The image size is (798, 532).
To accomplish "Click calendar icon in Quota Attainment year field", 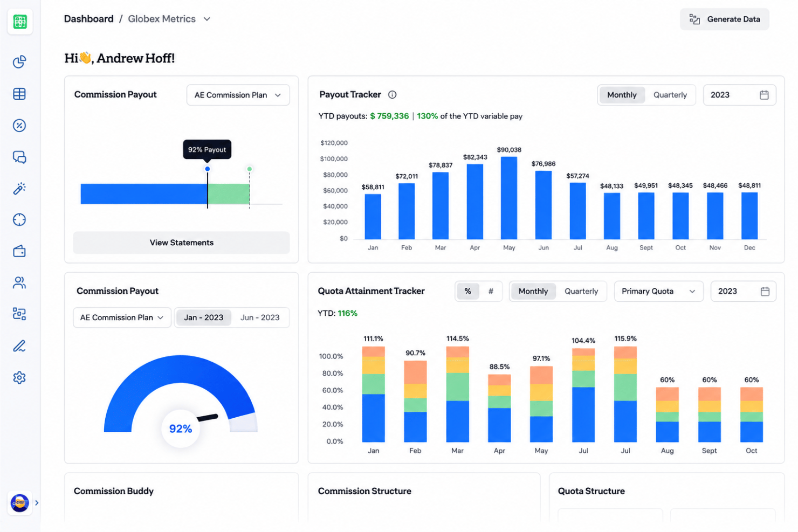I will 765,292.
